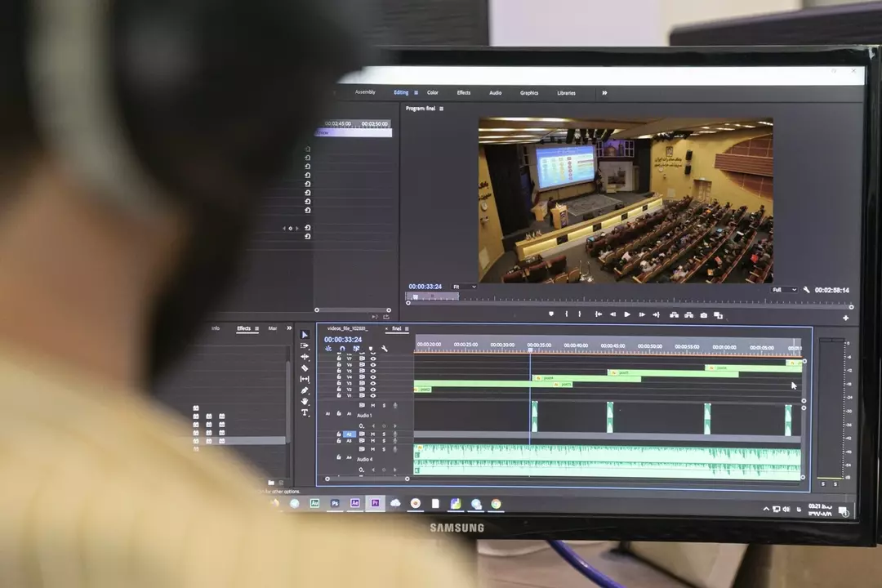Open the Full playback resolution dropdown

coord(784,290)
